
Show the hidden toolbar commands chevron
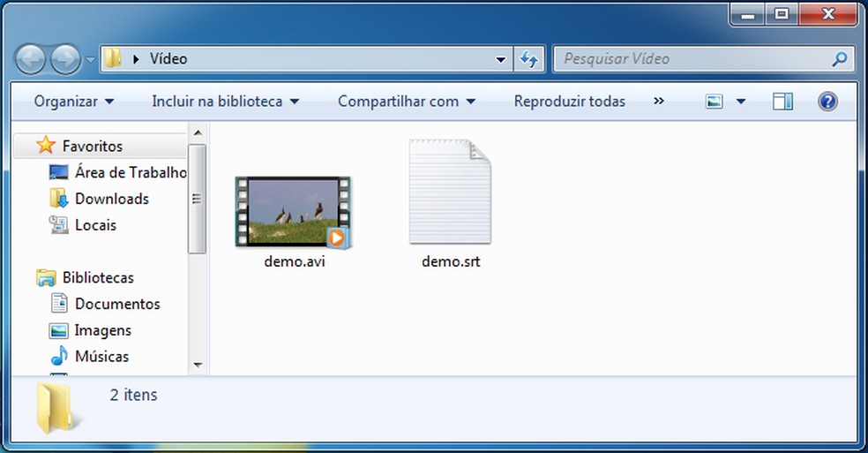[x=659, y=101]
